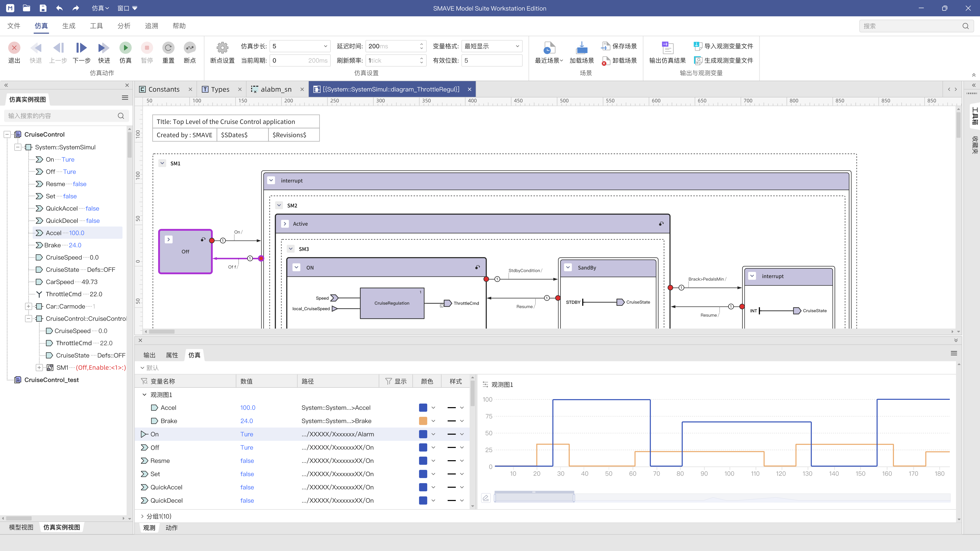Click the green Simulate run icon

tap(125, 48)
